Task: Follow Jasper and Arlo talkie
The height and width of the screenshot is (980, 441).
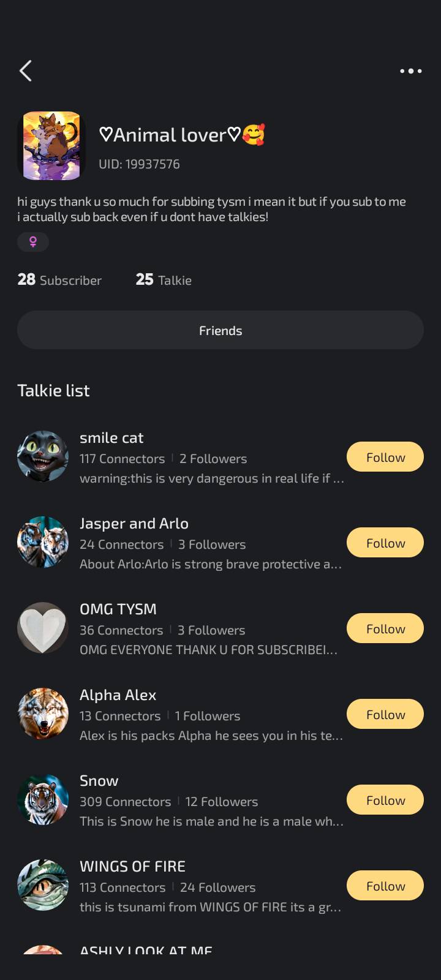Action: (x=385, y=543)
